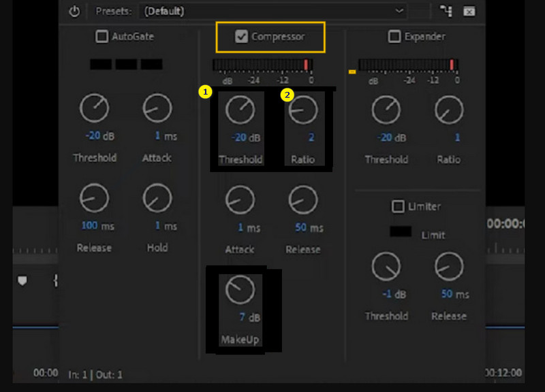Open the Presets dropdown menu
545x392 pixels.
pyautogui.click(x=272, y=11)
